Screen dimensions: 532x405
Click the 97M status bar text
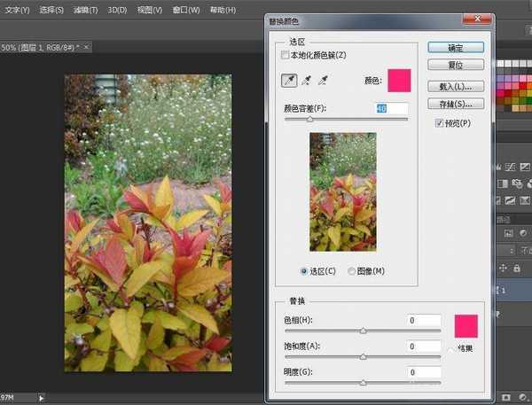click(x=7, y=398)
